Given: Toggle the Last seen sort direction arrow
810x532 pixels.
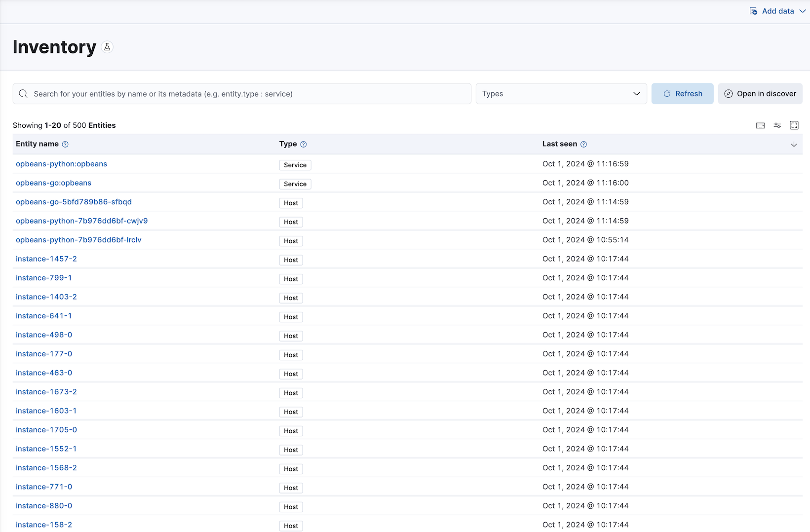Looking at the screenshot, I should click(794, 144).
